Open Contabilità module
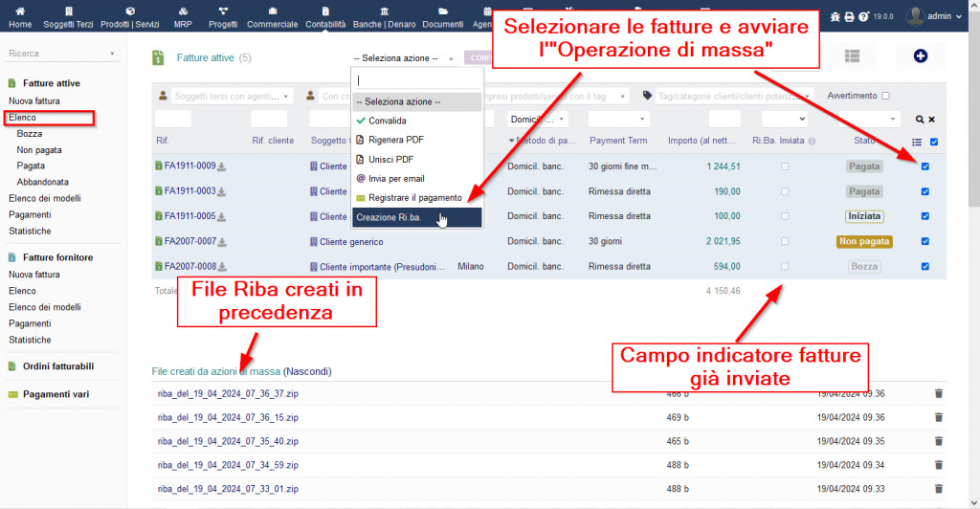 [325, 17]
